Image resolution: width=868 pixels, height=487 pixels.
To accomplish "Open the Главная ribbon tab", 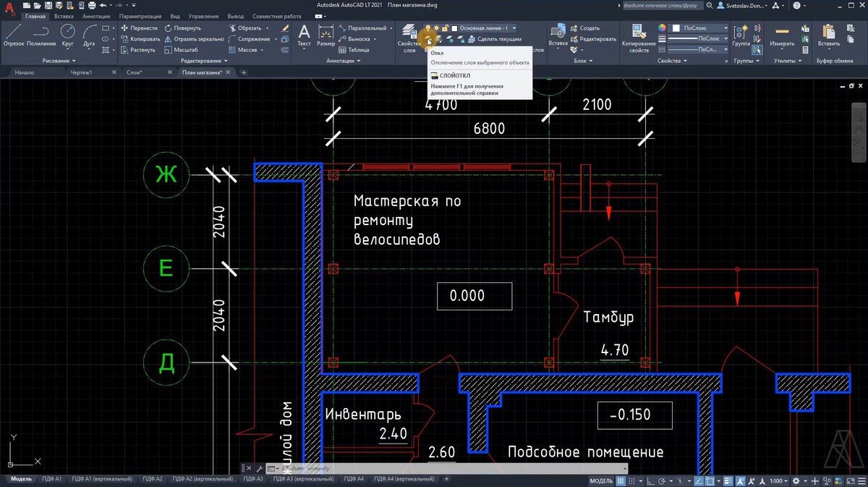I will [35, 16].
